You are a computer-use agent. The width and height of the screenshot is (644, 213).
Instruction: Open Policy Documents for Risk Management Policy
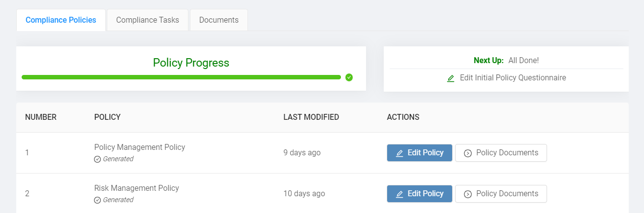[x=501, y=194]
